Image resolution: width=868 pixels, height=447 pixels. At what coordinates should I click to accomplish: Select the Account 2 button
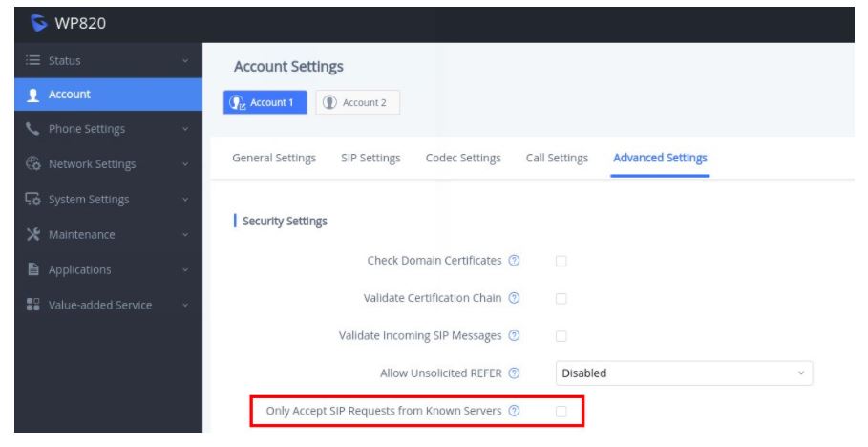tap(357, 103)
